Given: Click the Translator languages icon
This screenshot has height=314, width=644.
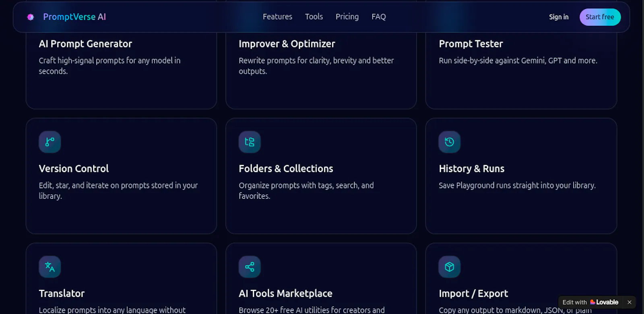Looking at the screenshot, I should [50, 267].
